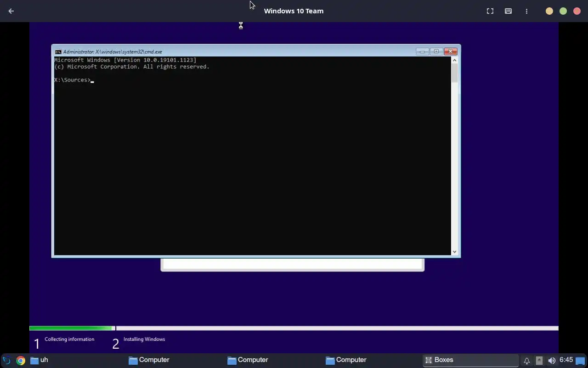Screen dimensions: 588x368
Task: Click the 6:45 clock in tray
Action: click(x=566, y=360)
